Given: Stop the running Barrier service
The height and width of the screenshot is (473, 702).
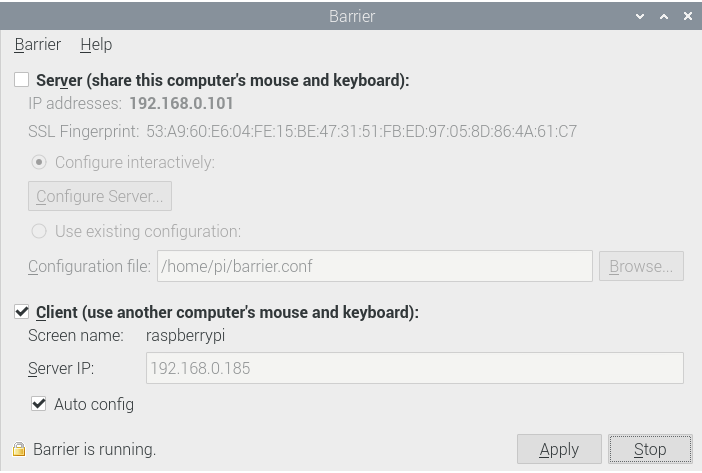Looking at the screenshot, I should pyautogui.click(x=650, y=449).
